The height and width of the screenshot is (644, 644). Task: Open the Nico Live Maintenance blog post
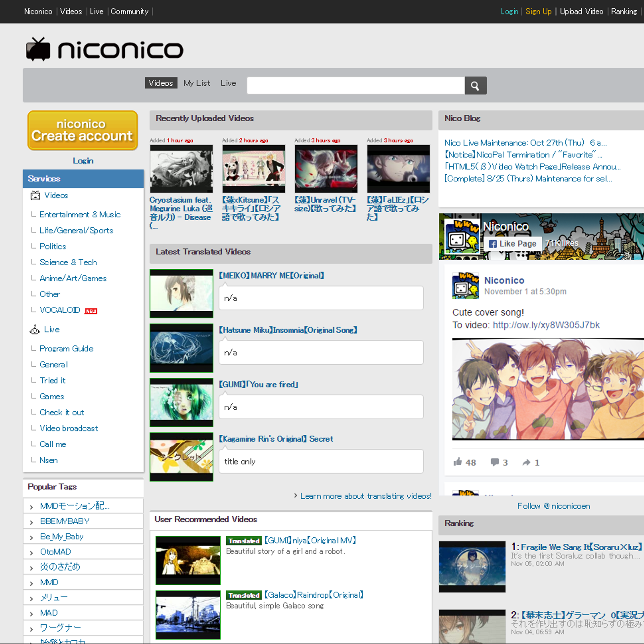pyautogui.click(x=525, y=142)
